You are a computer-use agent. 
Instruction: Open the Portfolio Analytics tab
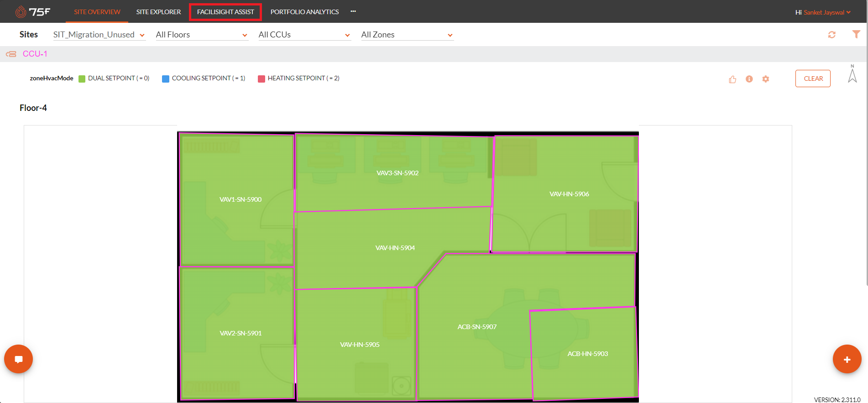pos(304,12)
